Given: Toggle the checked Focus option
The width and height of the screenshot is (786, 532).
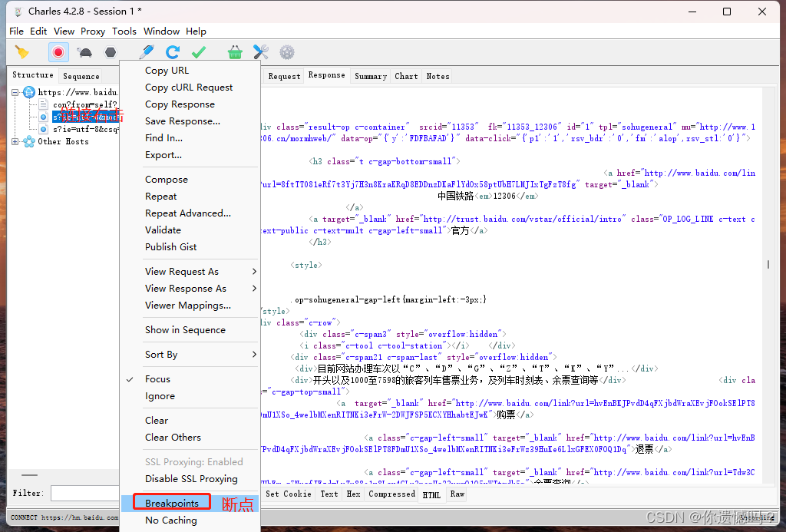Looking at the screenshot, I should pyautogui.click(x=158, y=379).
